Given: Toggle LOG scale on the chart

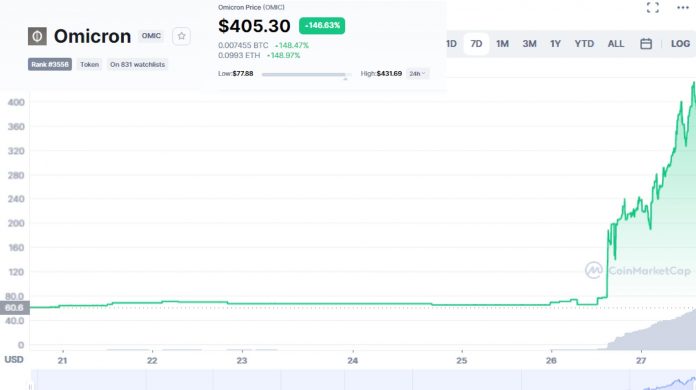Looking at the screenshot, I should (680, 44).
